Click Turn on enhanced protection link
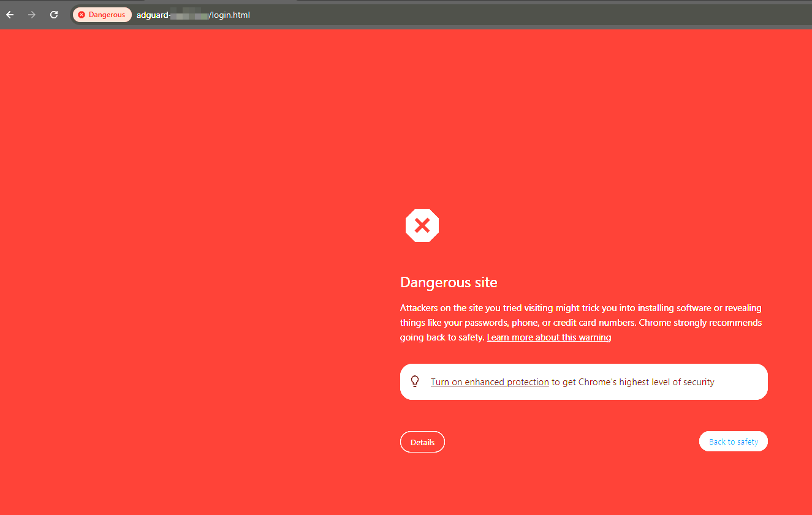Viewport: 812px width, 515px height. pos(490,382)
